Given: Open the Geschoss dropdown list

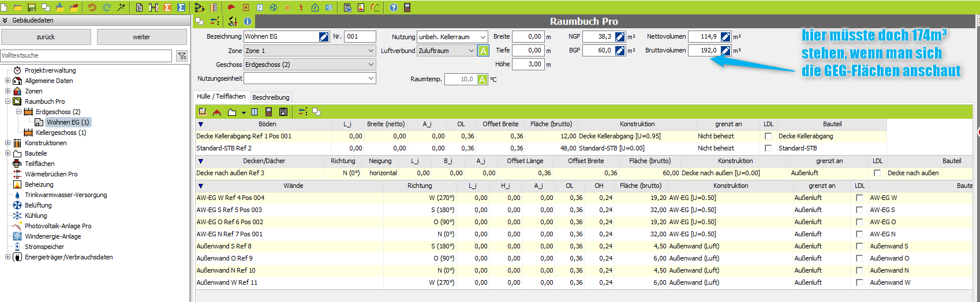Looking at the screenshot, I should [371, 65].
